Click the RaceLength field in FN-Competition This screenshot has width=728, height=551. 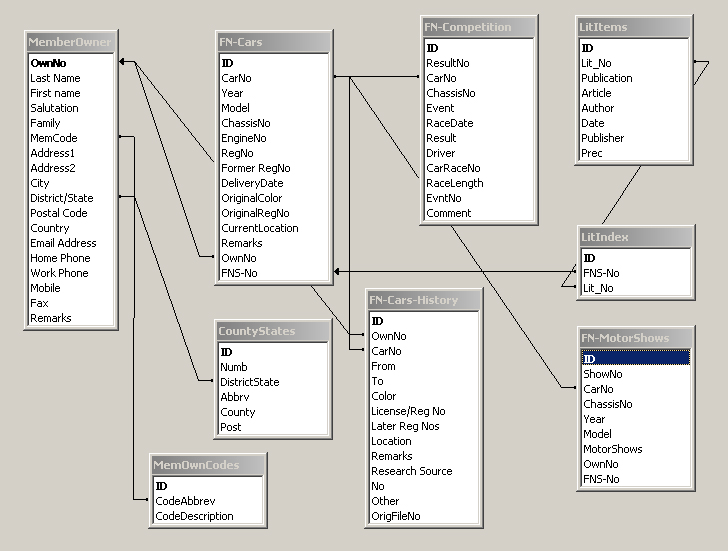click(454, 183)
